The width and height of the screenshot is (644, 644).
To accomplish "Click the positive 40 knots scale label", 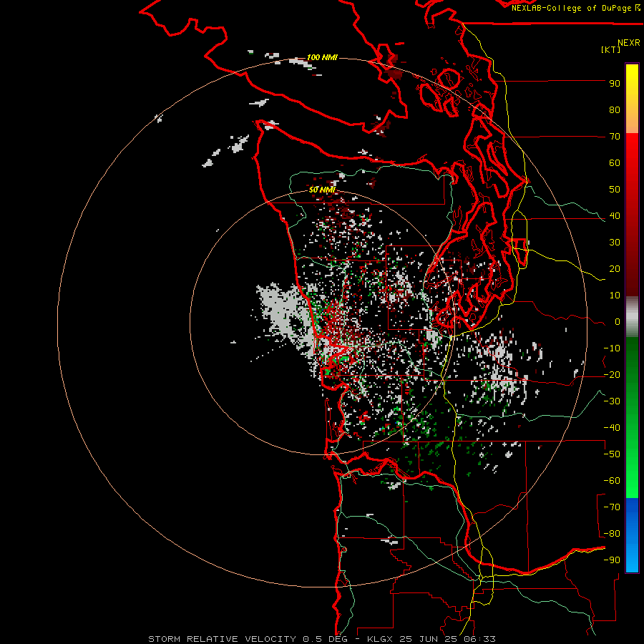I will pos(615,215).
